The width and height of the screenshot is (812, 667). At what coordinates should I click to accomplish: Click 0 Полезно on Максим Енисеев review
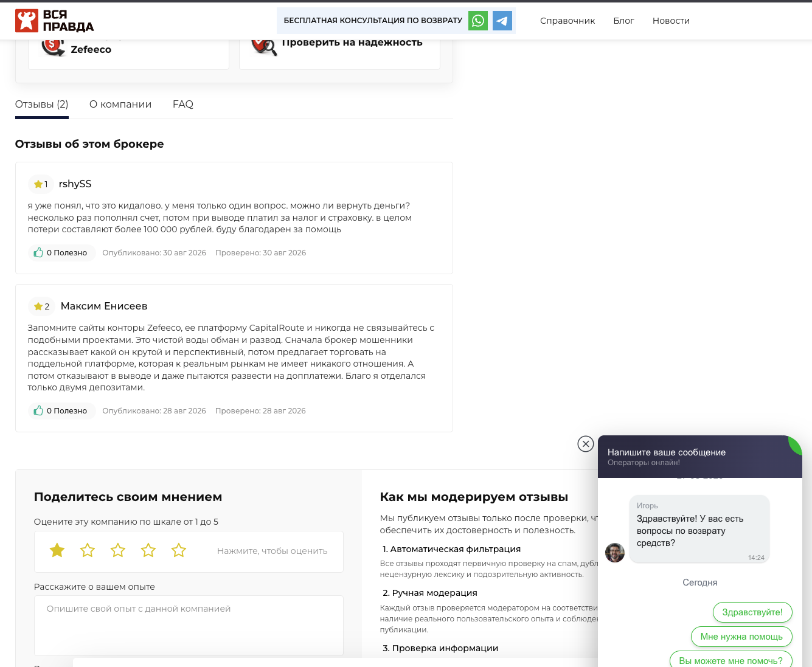pyautogui.click(x=61, y=410)
